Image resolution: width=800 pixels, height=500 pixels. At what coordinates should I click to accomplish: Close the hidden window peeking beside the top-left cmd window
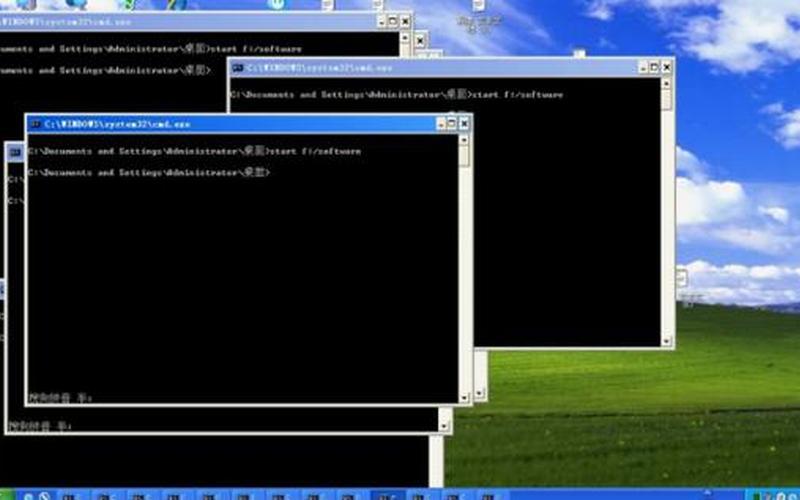pos(420,41)
